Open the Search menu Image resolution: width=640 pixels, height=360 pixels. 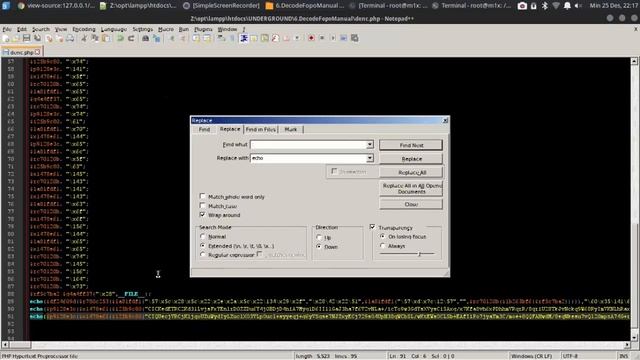pyautogui.click(x=40, y=29)
